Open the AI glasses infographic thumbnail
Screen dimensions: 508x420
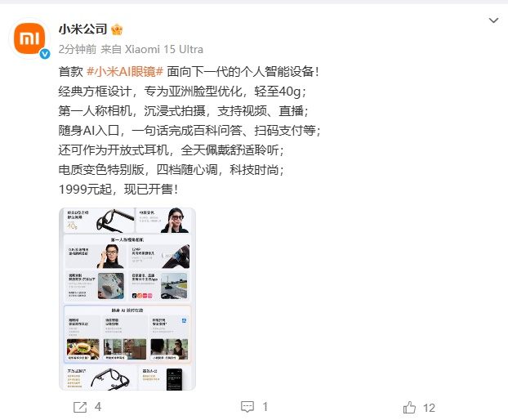(x=127, y=299)
